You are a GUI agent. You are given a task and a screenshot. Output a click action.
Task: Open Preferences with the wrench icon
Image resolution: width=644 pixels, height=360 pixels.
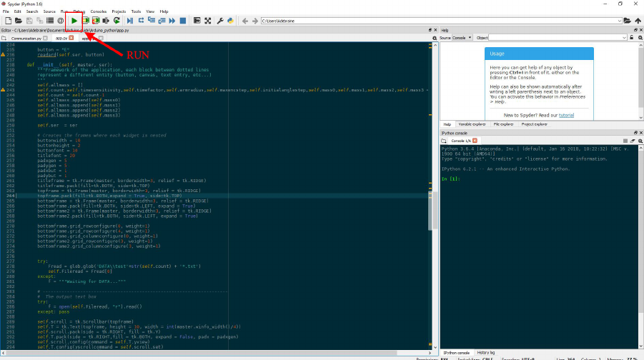[x=220, y=21]
